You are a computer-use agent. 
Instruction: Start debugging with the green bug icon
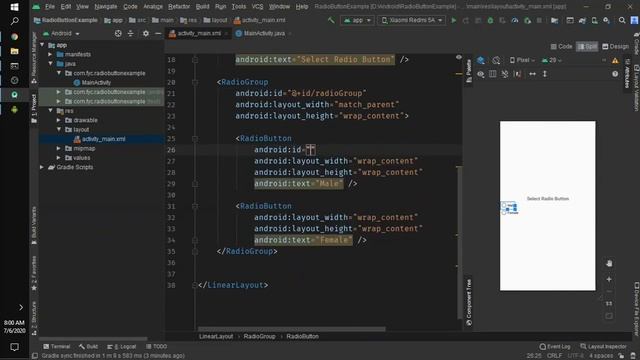490,20
